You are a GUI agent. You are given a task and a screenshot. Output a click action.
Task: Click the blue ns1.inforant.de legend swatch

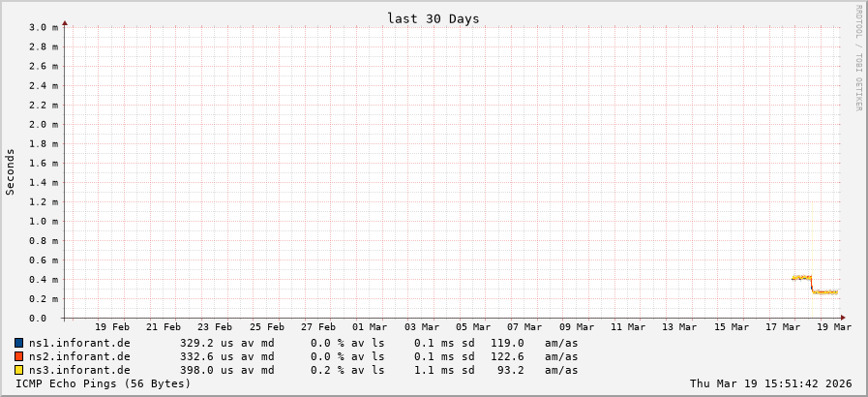point(19,343)
